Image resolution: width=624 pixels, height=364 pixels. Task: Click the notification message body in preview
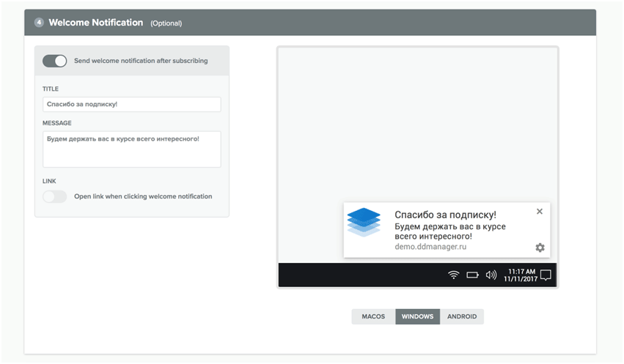[x=449, y=231]
